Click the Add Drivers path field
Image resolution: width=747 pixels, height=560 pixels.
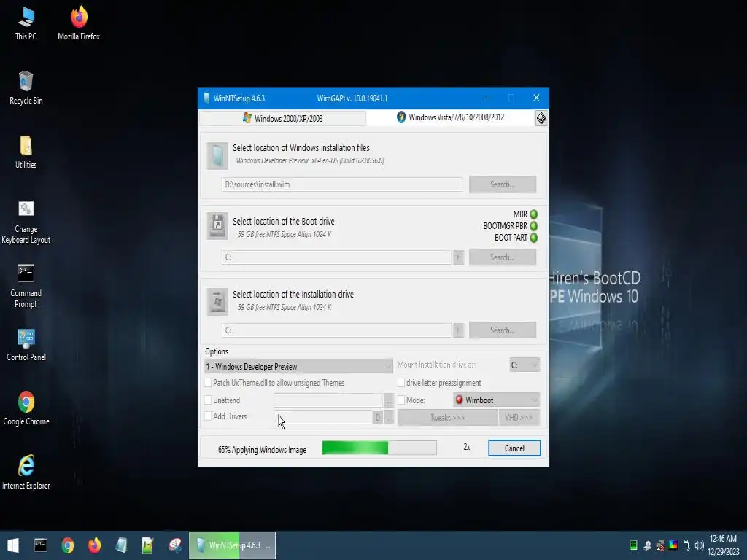point(322,418)
